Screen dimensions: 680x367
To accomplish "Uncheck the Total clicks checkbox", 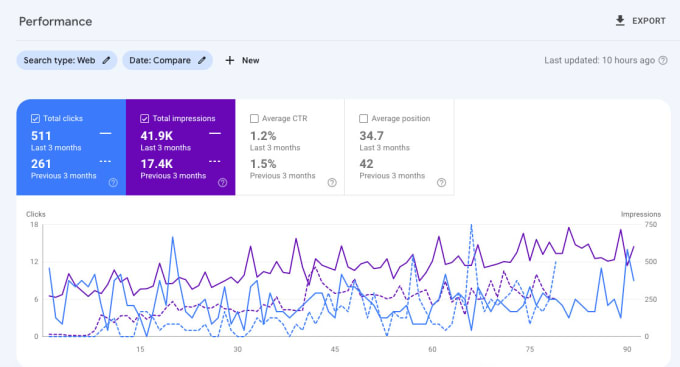I will [36, 118].
